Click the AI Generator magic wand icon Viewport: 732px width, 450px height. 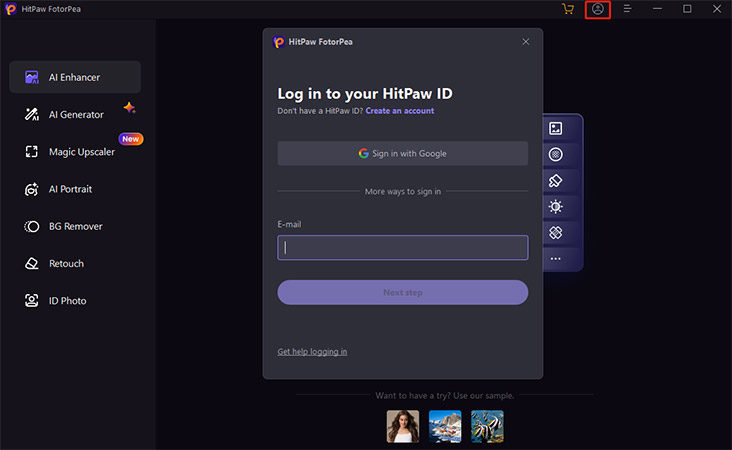(32, 114)
